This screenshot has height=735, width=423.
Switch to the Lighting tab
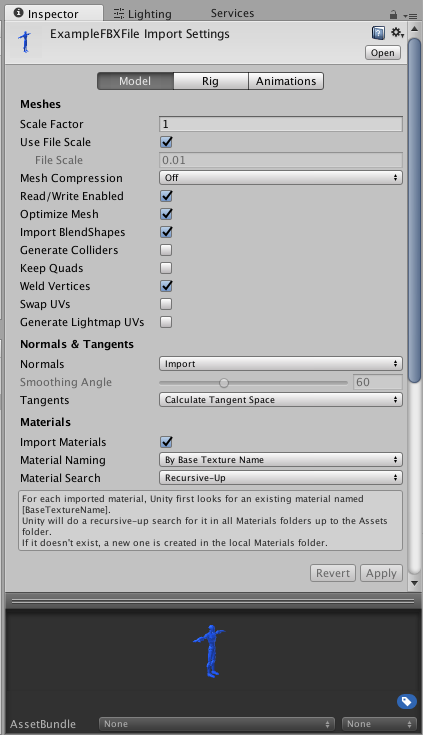[143, 14]
